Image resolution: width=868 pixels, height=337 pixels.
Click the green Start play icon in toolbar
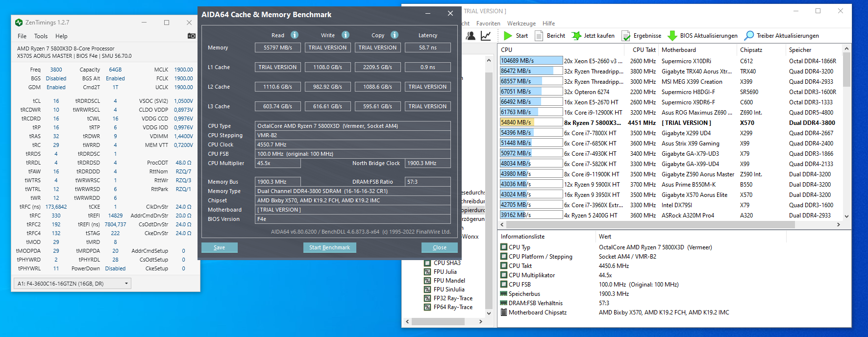508,36
